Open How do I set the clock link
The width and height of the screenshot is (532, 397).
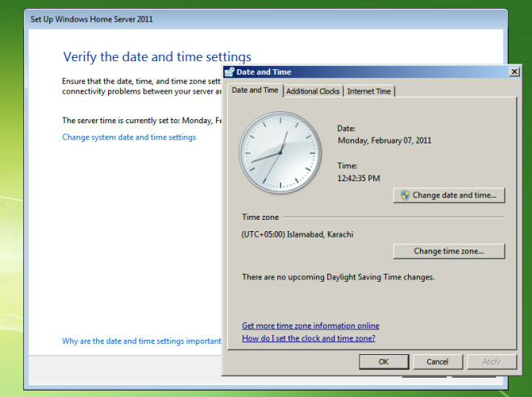click(x=309, y=338)
